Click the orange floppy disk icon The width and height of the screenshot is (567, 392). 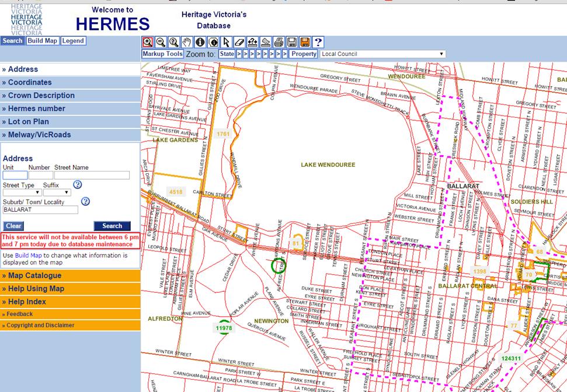pos(305,42)
